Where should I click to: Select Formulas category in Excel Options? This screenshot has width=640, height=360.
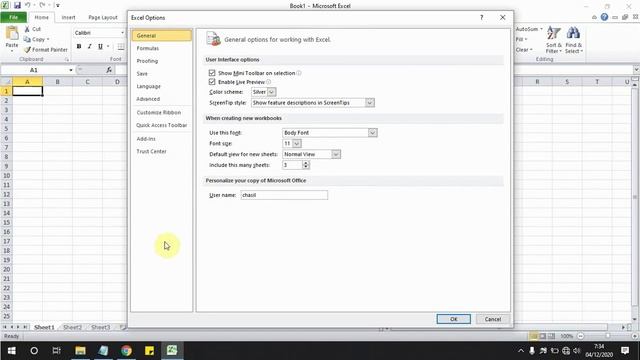tap(162, 48)
